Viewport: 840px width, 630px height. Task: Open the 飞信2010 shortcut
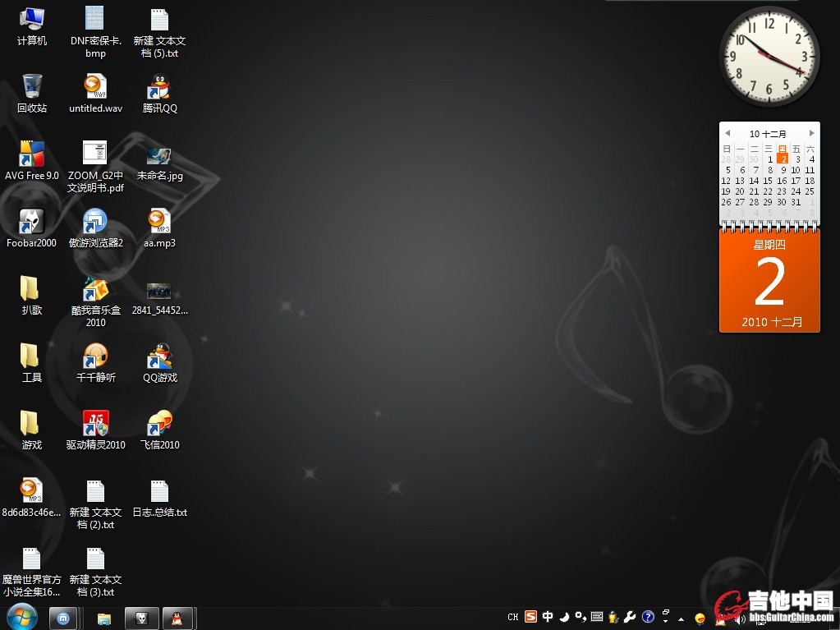tap(159, 424)
